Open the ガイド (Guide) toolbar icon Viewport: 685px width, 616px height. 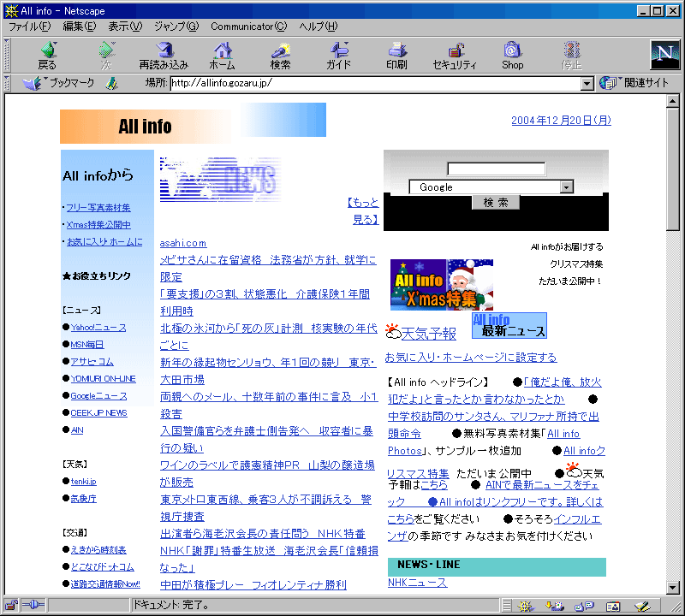pos(338,56)
